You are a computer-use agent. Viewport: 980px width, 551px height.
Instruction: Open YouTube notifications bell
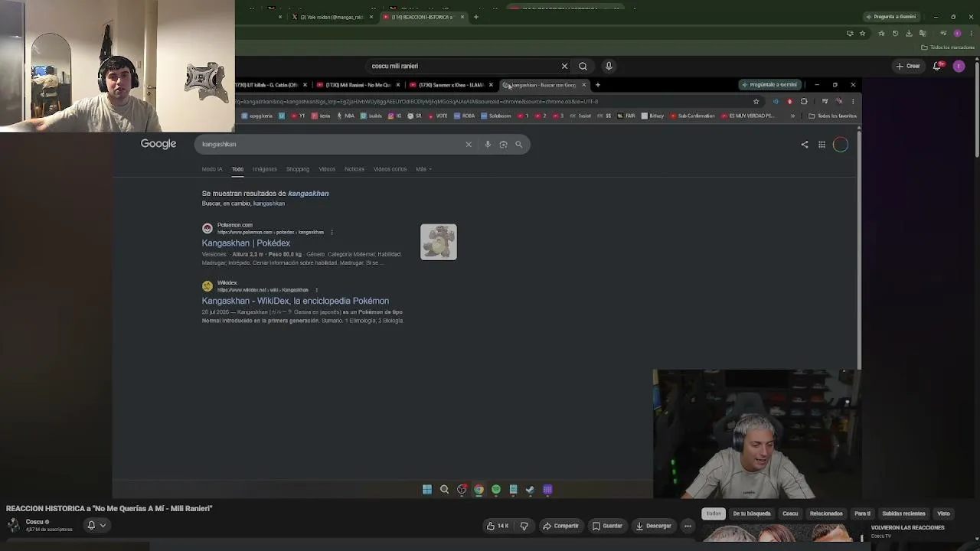(937, 66)
